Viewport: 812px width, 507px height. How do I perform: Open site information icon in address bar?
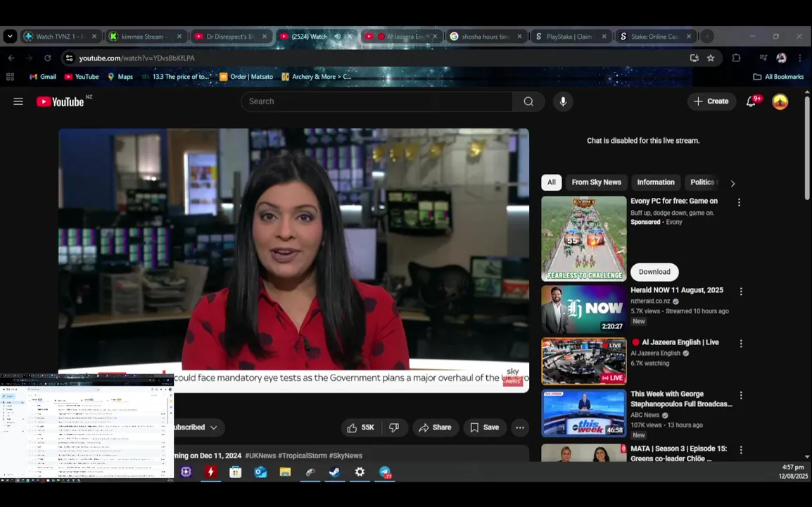pyautogui.click(x=70, y=58)
